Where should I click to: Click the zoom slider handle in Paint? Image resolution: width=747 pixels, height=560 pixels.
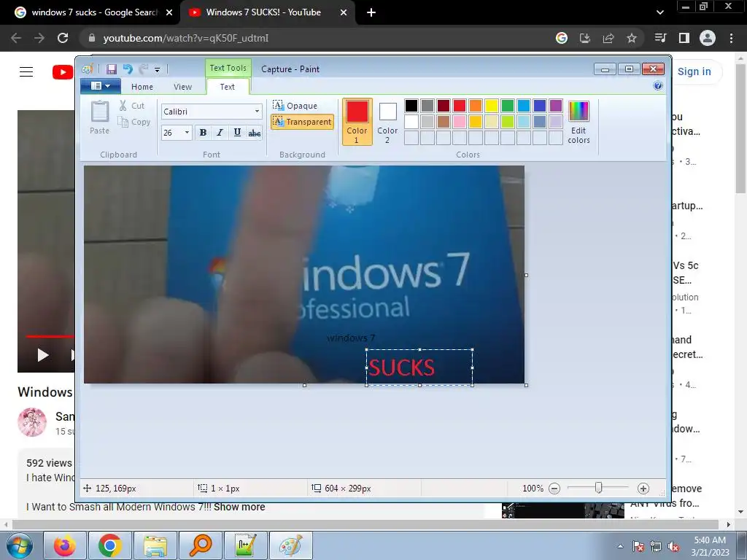(x=599, y=488)
